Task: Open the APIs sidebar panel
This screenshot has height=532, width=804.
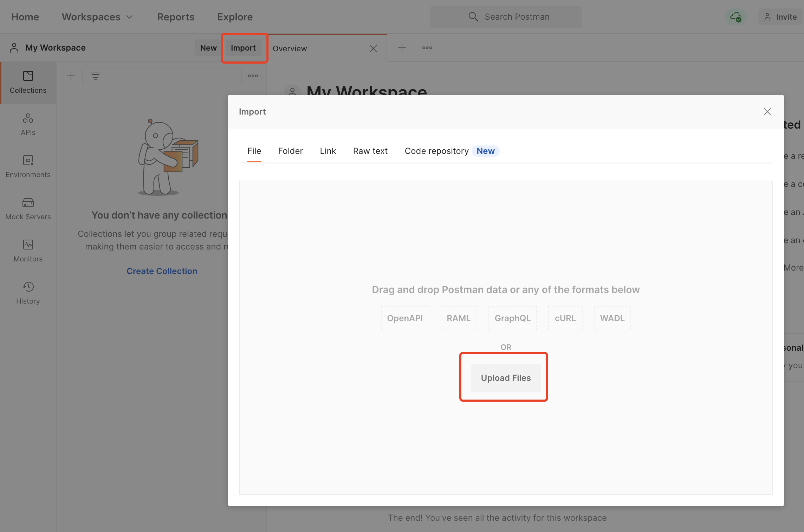Action: [28, 125]
